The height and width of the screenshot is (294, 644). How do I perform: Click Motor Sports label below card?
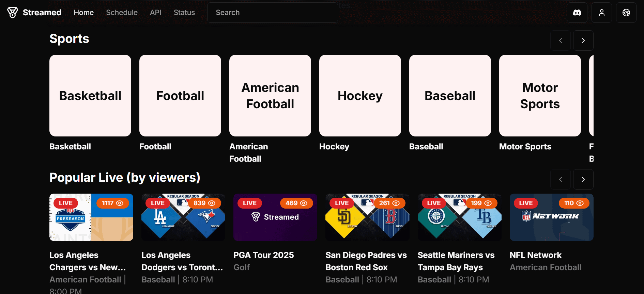[x=525, y=147]
